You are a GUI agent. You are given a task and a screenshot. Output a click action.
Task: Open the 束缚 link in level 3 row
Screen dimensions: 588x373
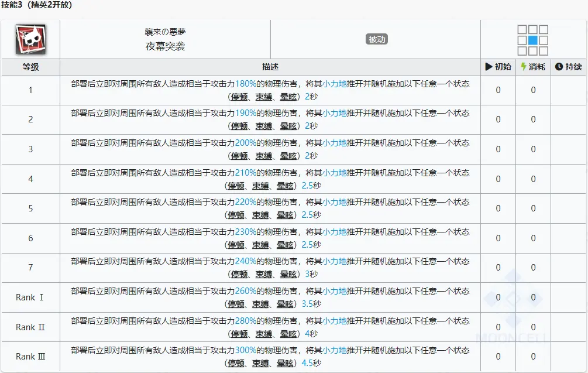click(x=264, y=156)
